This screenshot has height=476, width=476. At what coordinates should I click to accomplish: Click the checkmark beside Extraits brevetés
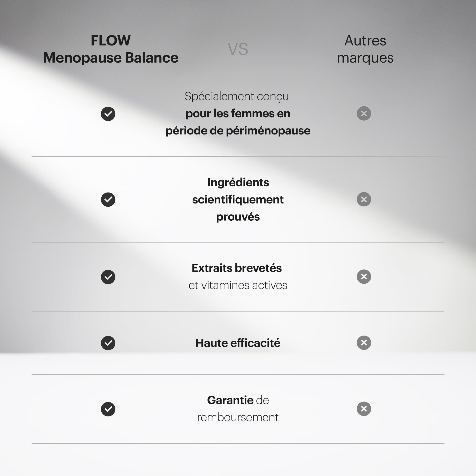click(108, 277)
